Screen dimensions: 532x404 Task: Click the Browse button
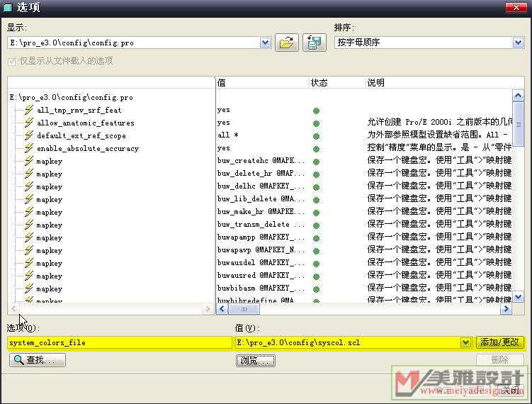256,361
